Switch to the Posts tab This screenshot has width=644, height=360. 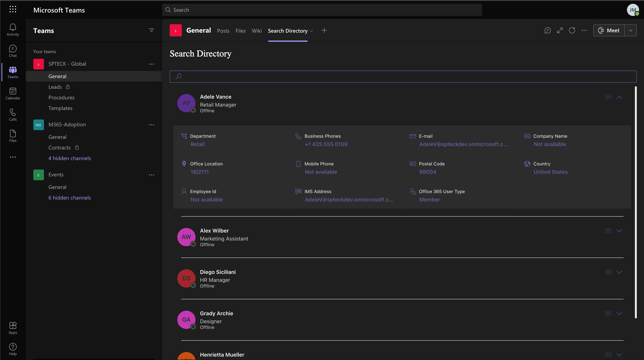[x=223, y=31]
